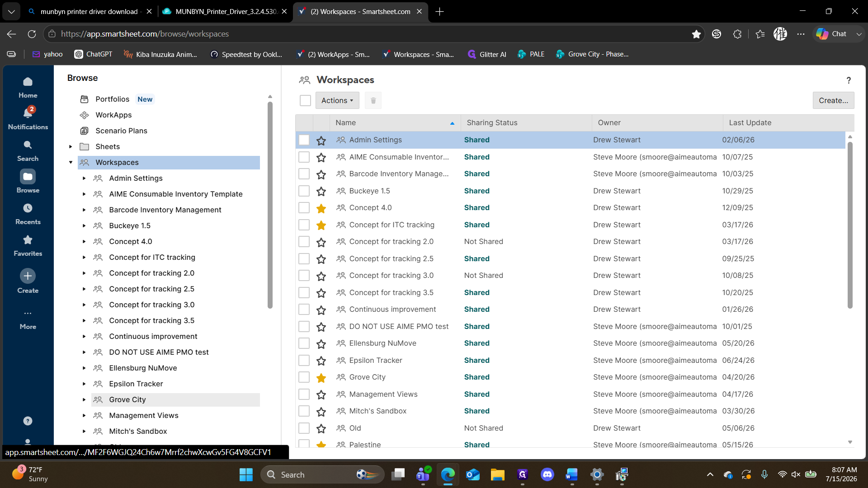Check the Concept for ITC tracking checkbox
Image resolution: width=868 pixels, height=488 pixels.
coord(304,225)
